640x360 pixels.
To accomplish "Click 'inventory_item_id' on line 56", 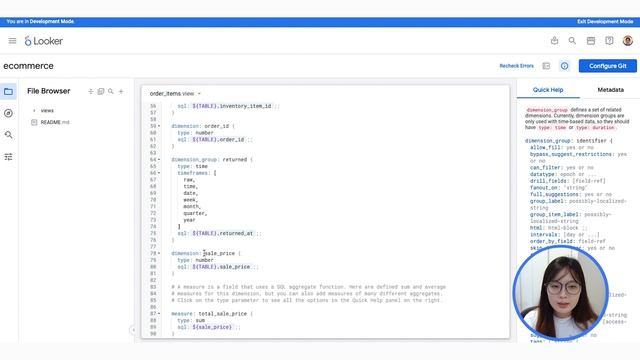I will coord(246,106).
